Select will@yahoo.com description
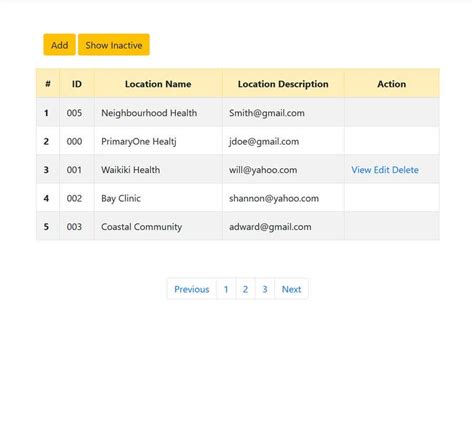The image size is (474, 438). pos(283,170)
